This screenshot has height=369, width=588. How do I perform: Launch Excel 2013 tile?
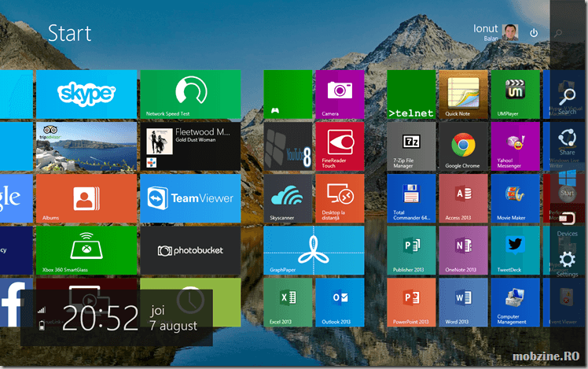[288, 301]
